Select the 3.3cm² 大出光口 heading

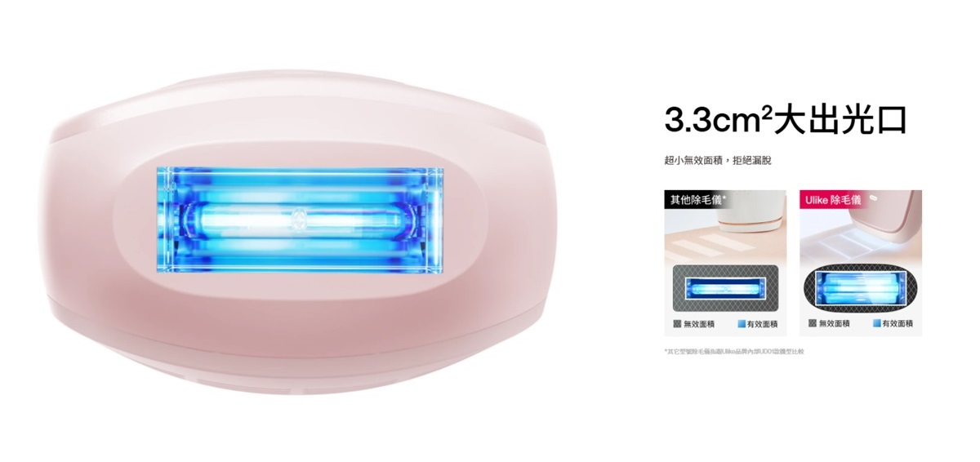(x=786, y=118)
